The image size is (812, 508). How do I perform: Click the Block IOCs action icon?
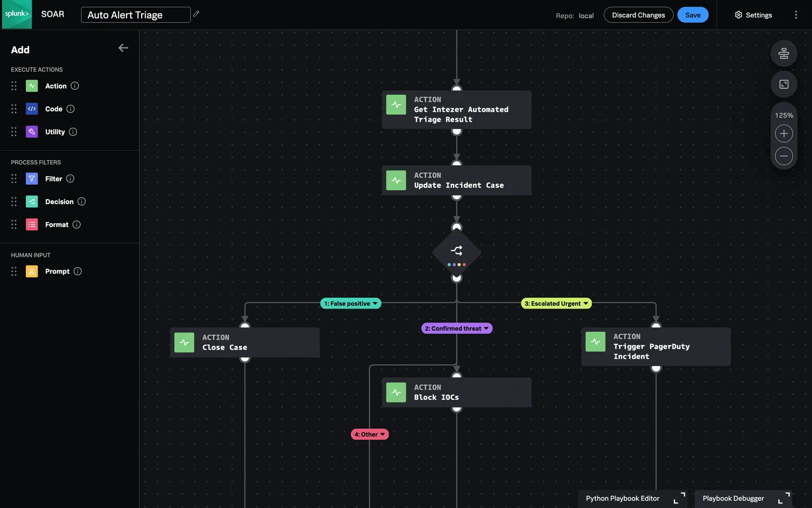point(396,392)
